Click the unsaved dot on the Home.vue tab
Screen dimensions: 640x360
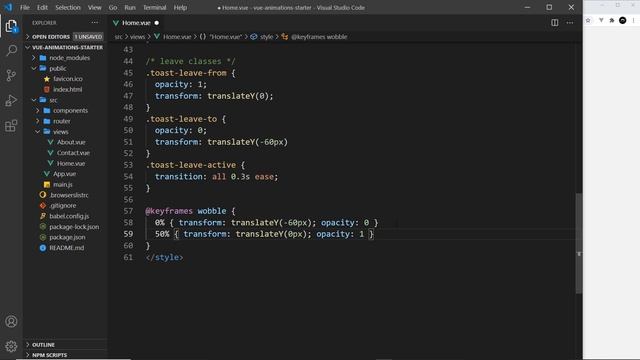click(157, 23)
